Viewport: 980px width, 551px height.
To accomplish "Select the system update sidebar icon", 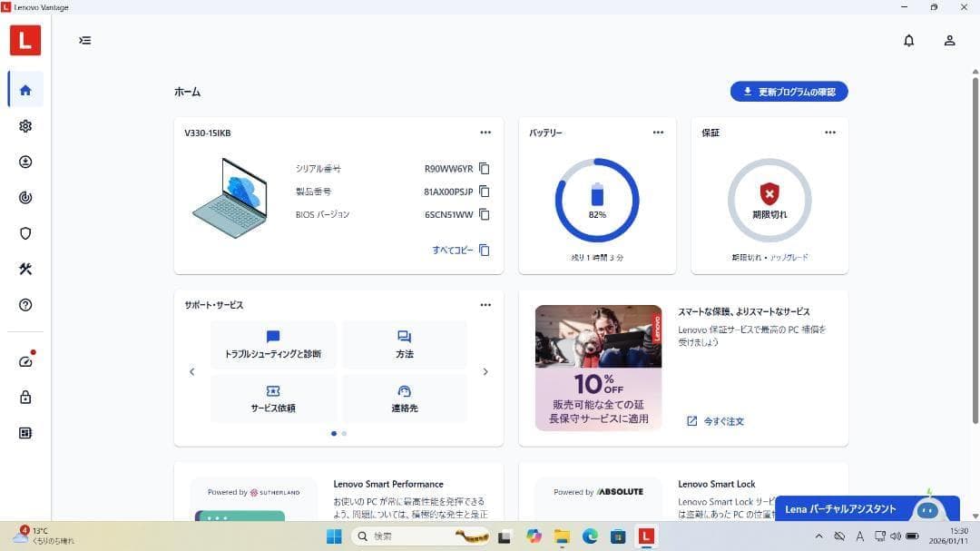I will pos(24,162).
